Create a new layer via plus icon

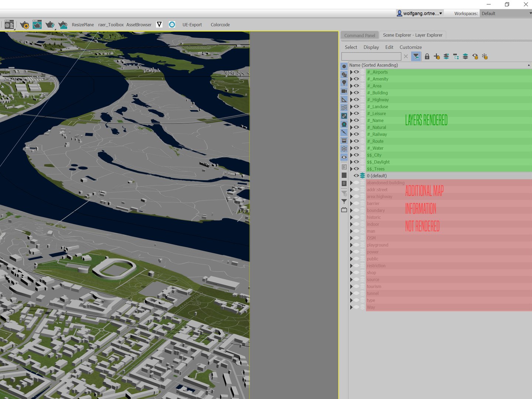pos(437,57)
